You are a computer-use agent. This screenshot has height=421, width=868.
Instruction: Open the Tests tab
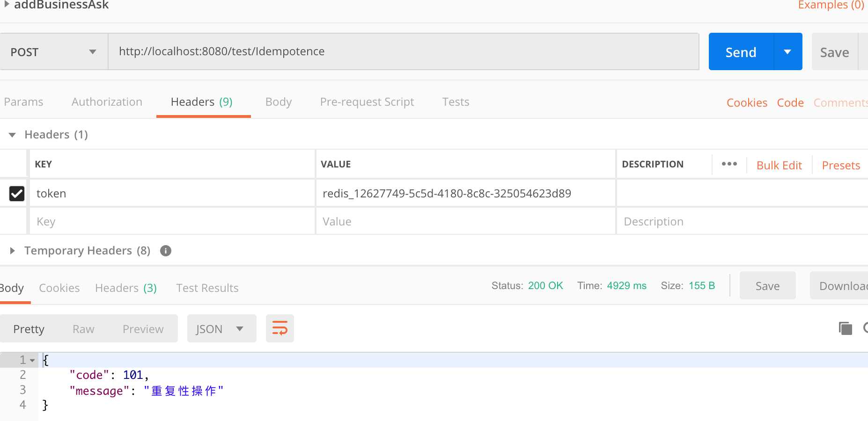click(456, 102)
